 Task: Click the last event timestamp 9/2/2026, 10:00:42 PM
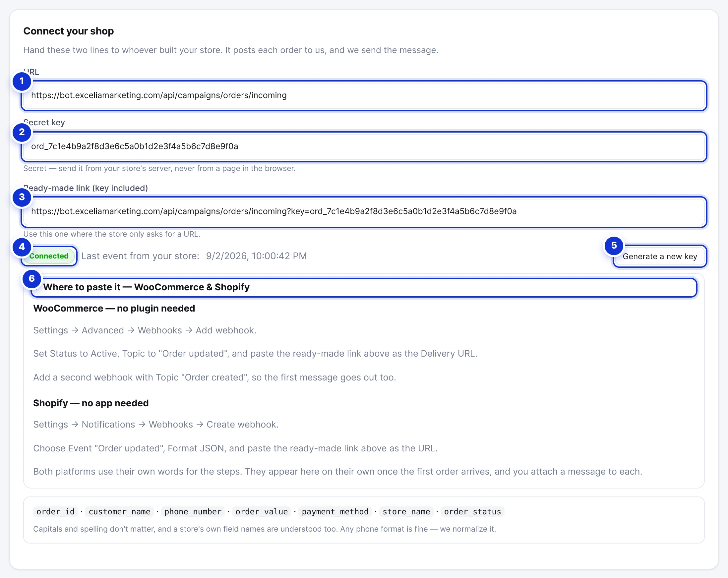[x=257, y=256]
